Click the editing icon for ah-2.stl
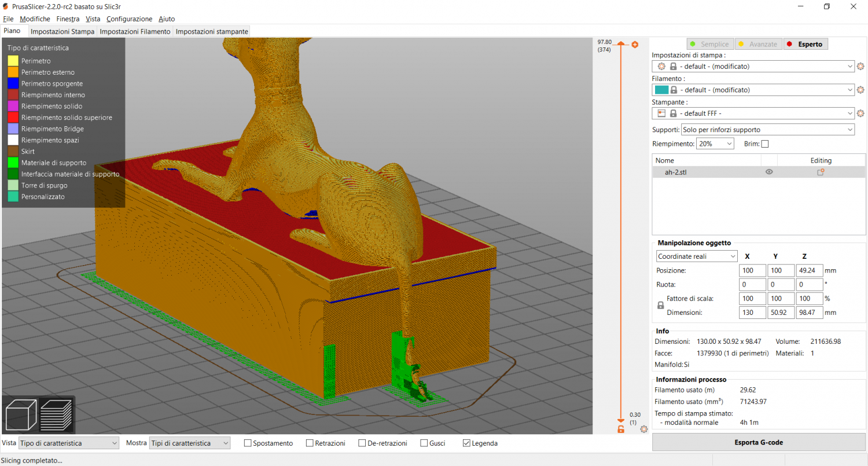 pyautogui.click(x=821, y=172)
